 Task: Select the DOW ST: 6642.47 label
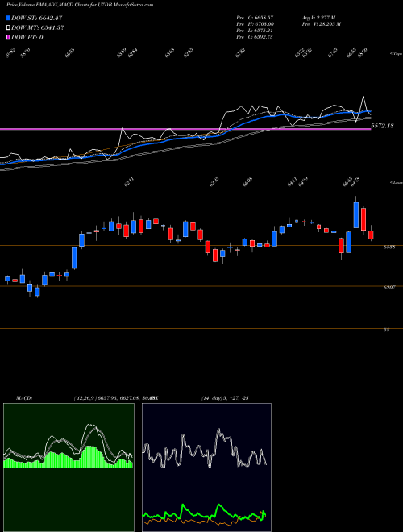[37, 18]
